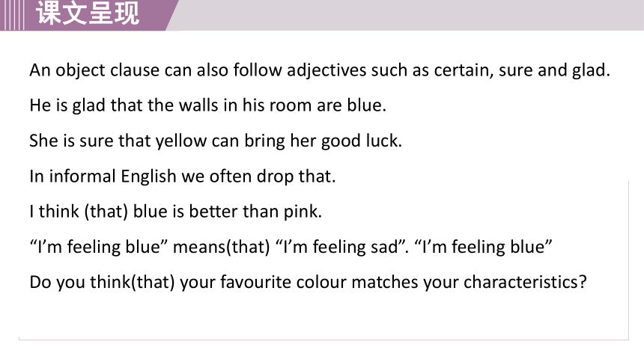Click the sentence 'She is sure that yellow'
The width and height of the screenshot is (644, 362).
[216, 141]
